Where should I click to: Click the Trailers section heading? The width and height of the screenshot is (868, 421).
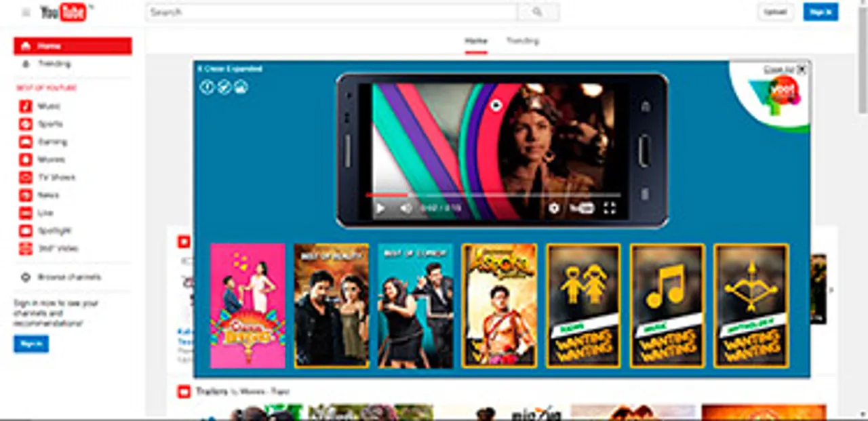210,391
